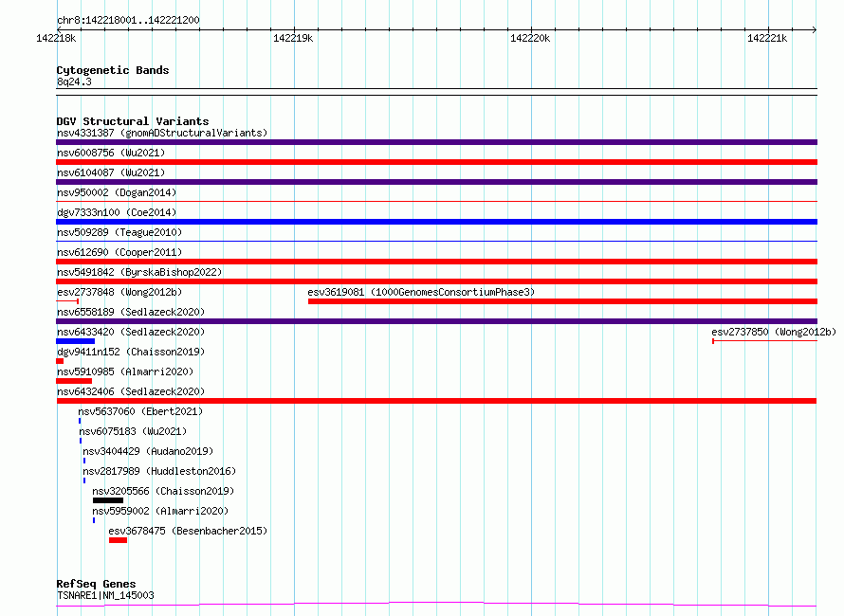Click the nsv612690 (Cooper2011) label
Image resolution: width=844 pixels, height=616 pixels.
coord(119,252)
